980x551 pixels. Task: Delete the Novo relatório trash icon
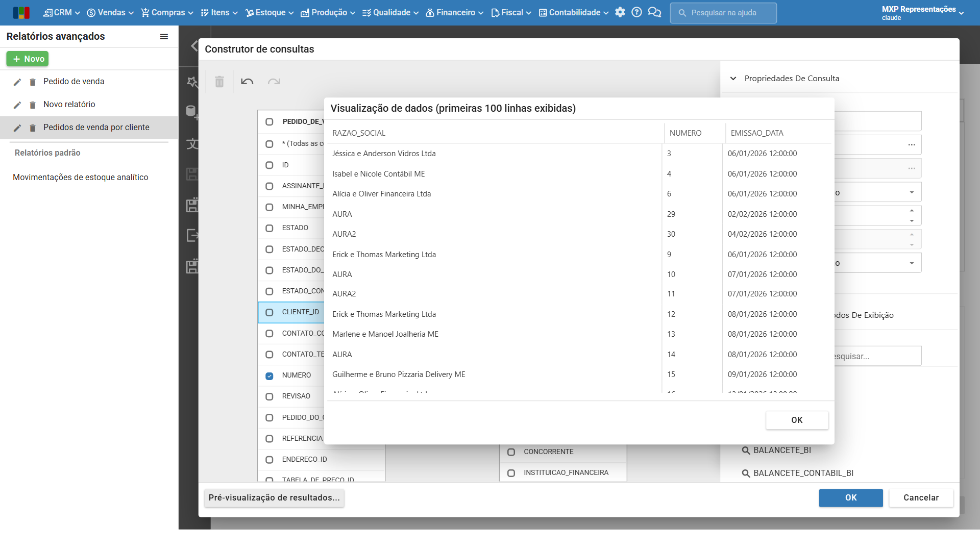33,105
